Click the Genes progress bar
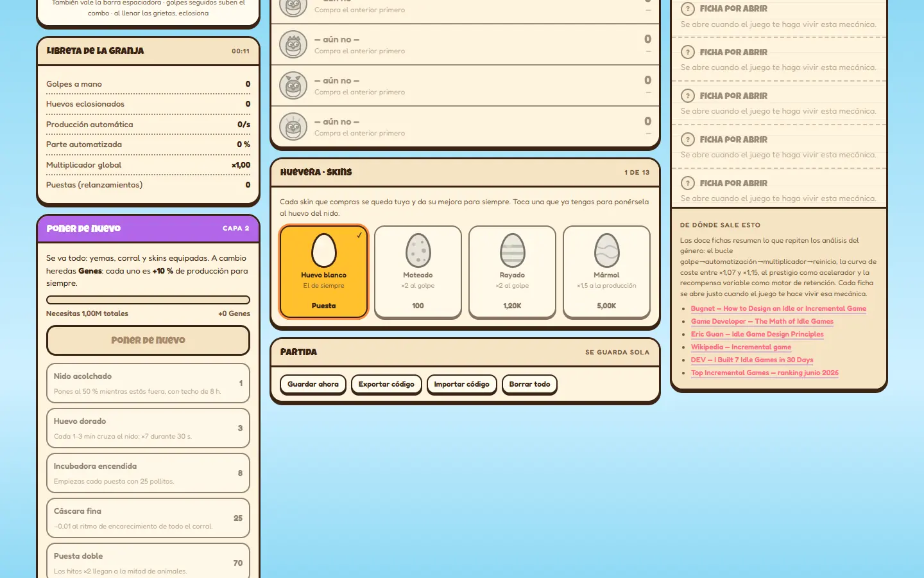924x578 pixels. 148,300
